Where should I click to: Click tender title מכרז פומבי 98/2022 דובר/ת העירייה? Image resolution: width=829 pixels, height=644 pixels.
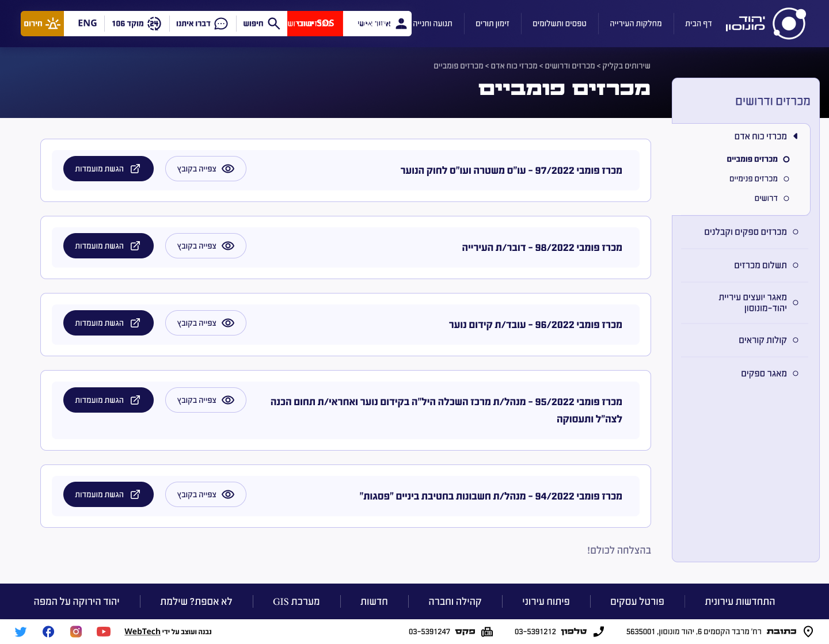[542, 247]
